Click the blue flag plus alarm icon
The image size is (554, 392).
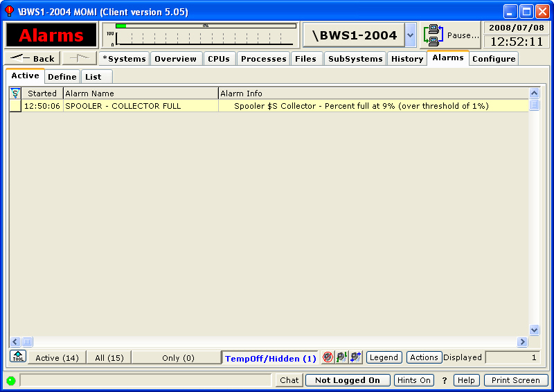click(355, 357)
